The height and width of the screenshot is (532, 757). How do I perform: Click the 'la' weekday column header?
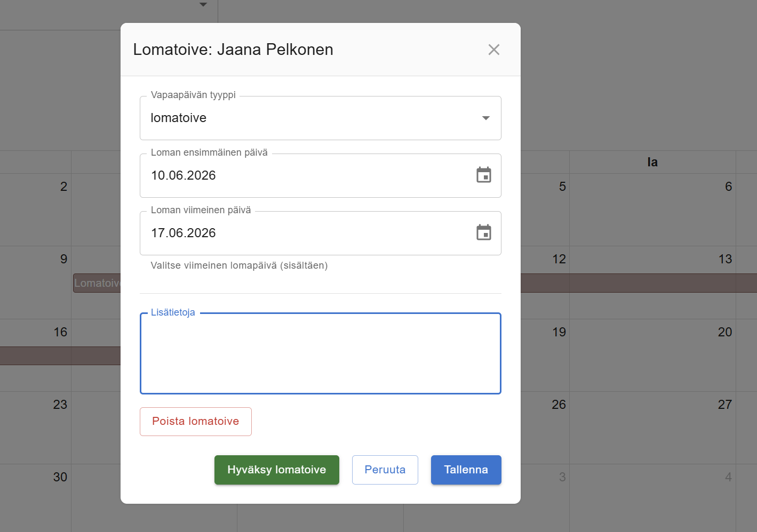pyautogui.click(x=652, y=162)
